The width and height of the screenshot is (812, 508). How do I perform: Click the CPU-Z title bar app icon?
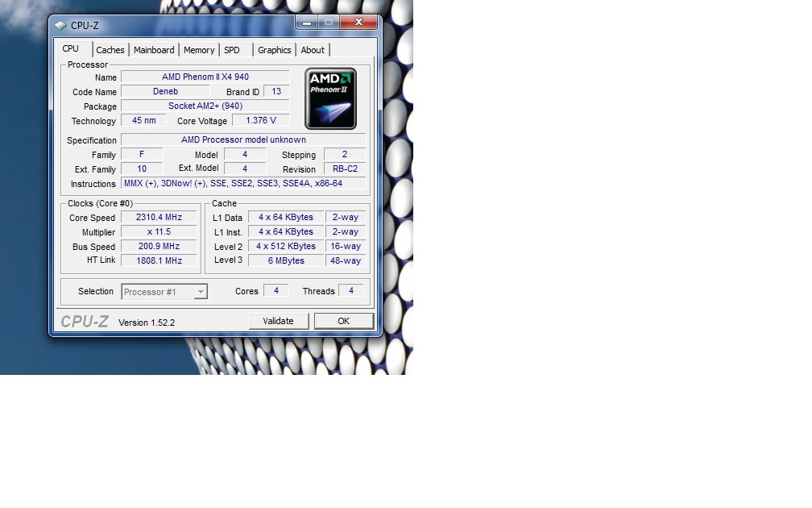pos(60,26)
